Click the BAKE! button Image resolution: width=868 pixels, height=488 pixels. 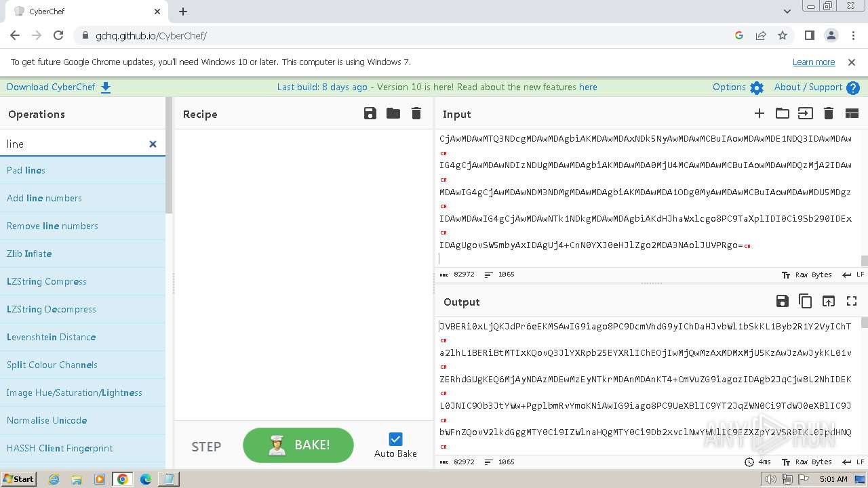click(298, 445)
